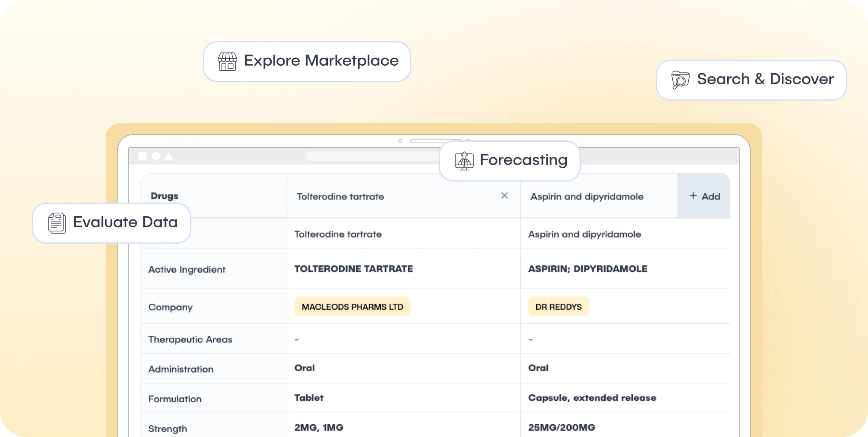Click the DR REDDYS company tag

[x=558, y=307]
